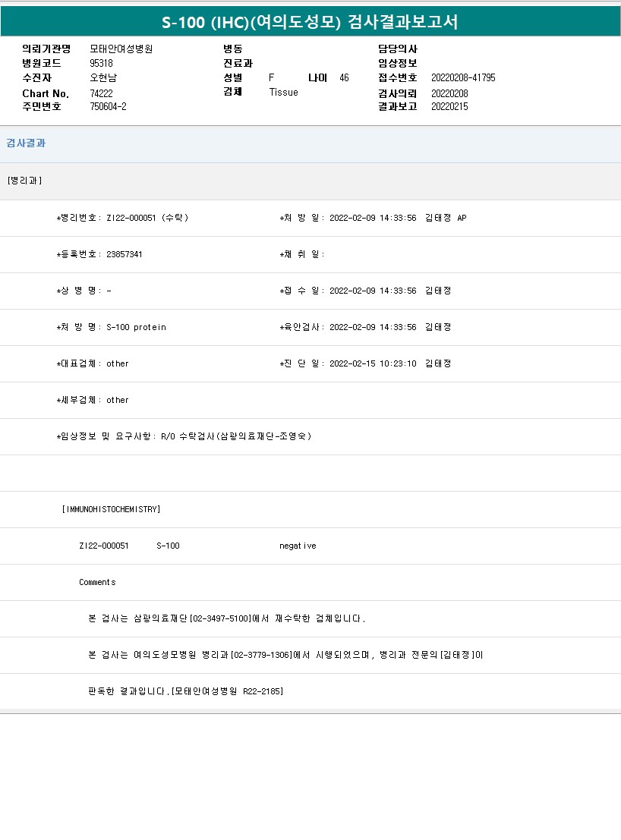The width and height of the screenshot is (621, 840).
Task: Click 접수번호 20220208-41795
Action: pyautogui.click(x=463, y=77)
